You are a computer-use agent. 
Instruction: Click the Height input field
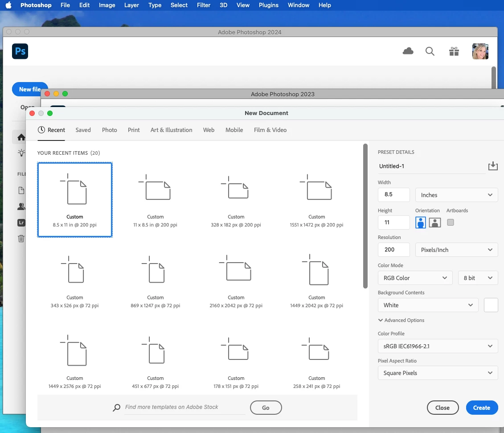coord(394,223)
